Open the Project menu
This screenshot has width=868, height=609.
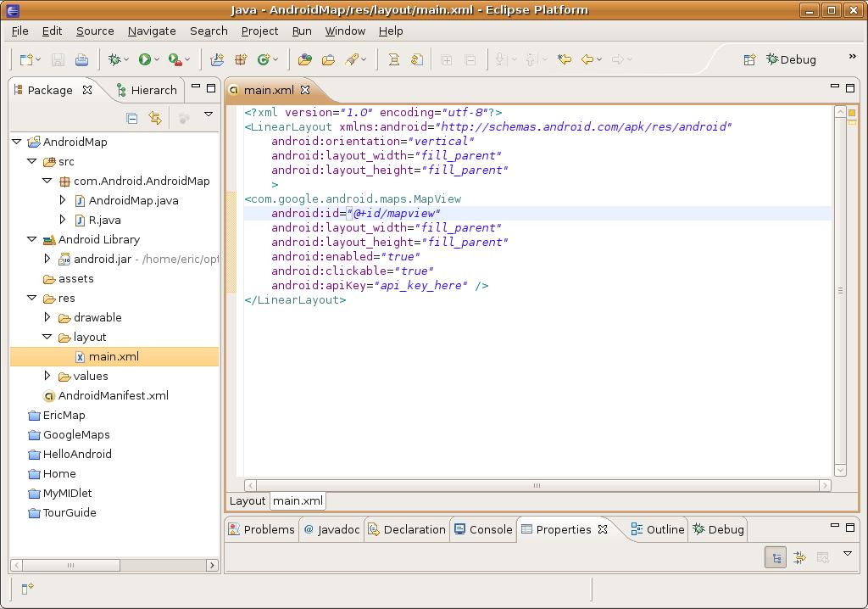259,31
